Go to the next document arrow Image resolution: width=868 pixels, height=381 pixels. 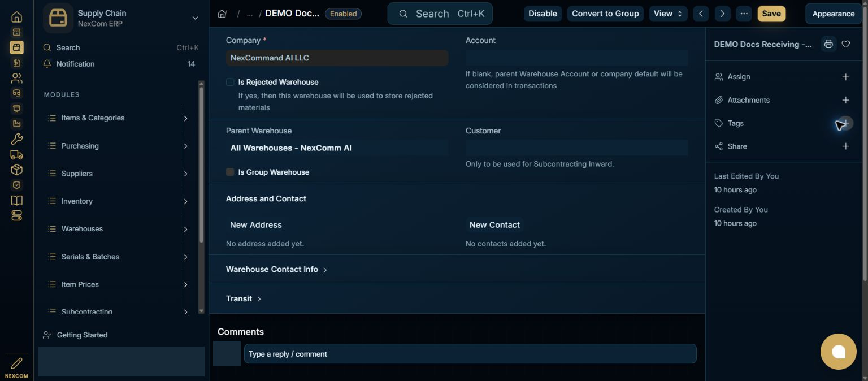click(x=722, y=14)
